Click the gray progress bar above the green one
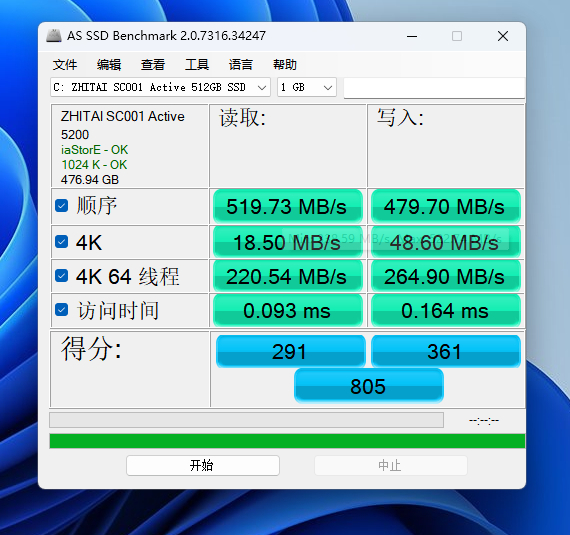Screen dimensions: 570x535 point(246,420)
